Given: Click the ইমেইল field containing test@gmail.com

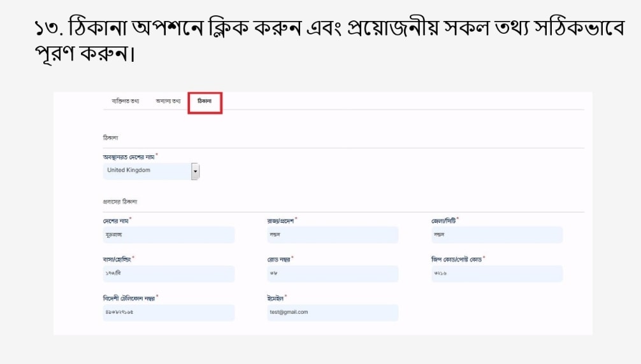Looking at the screenshot, I should [x=332, y=312].
